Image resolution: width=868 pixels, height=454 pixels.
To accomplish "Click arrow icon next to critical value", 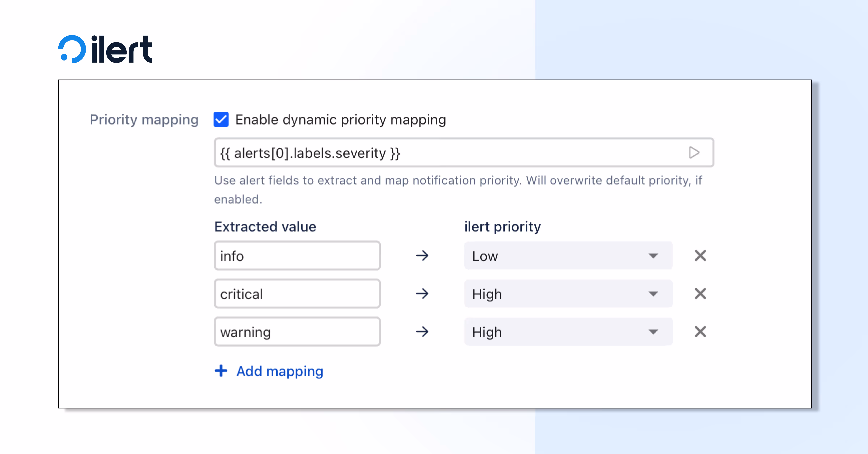I will [422, 294].
